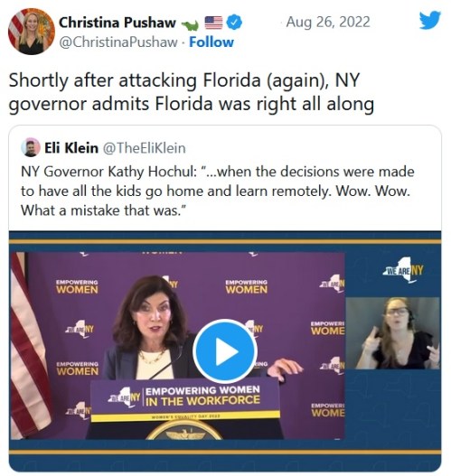Click the Empowering Women backdrop text left
This screenshot has width=451, height=476.
tap(78, 286)
